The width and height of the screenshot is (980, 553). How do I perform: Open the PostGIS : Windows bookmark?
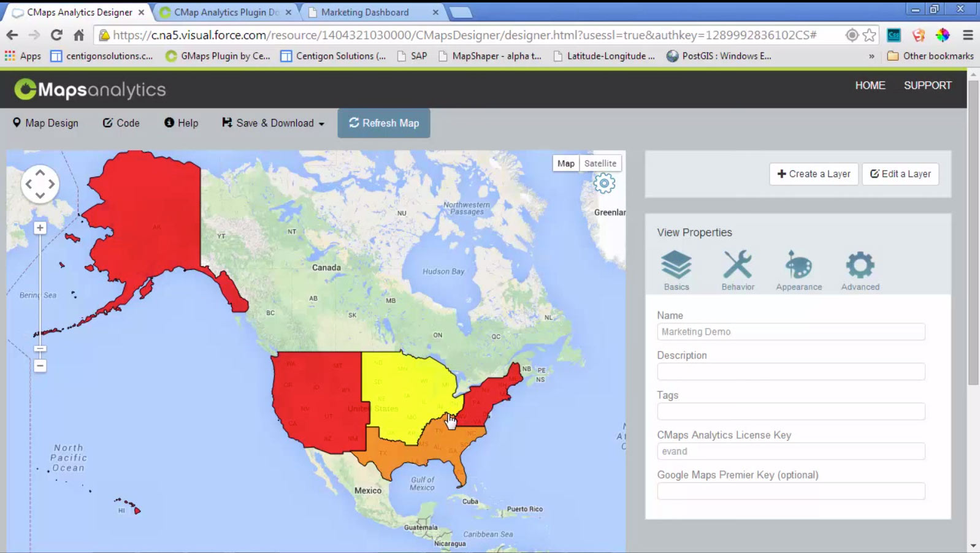(719, 56)
